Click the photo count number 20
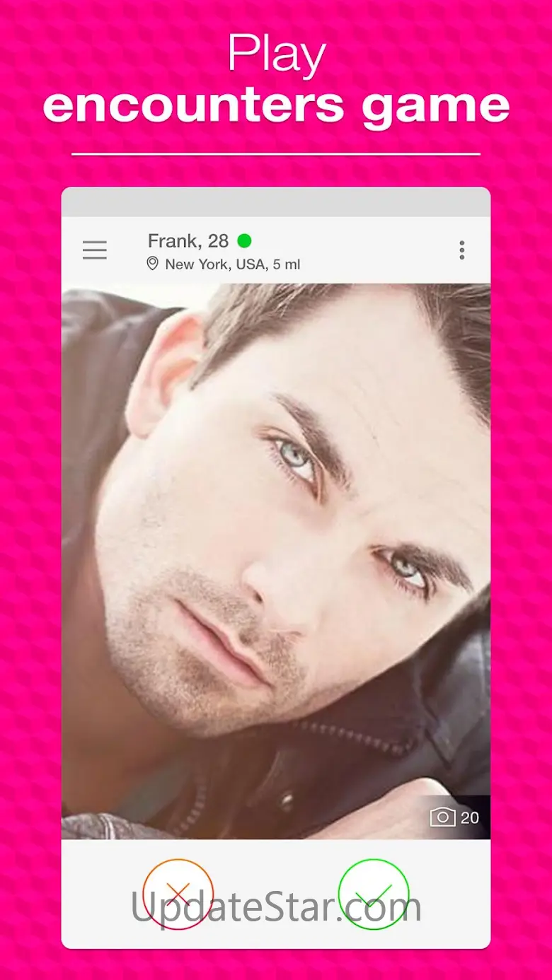This screenshot has width=552, height=980. [470, 817]
